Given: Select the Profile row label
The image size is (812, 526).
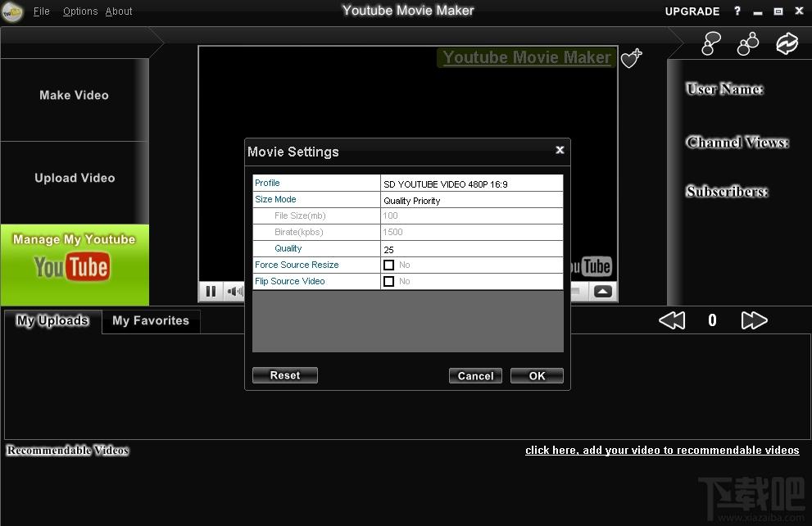Looking at the screenshot, I should tap(267, 183).
